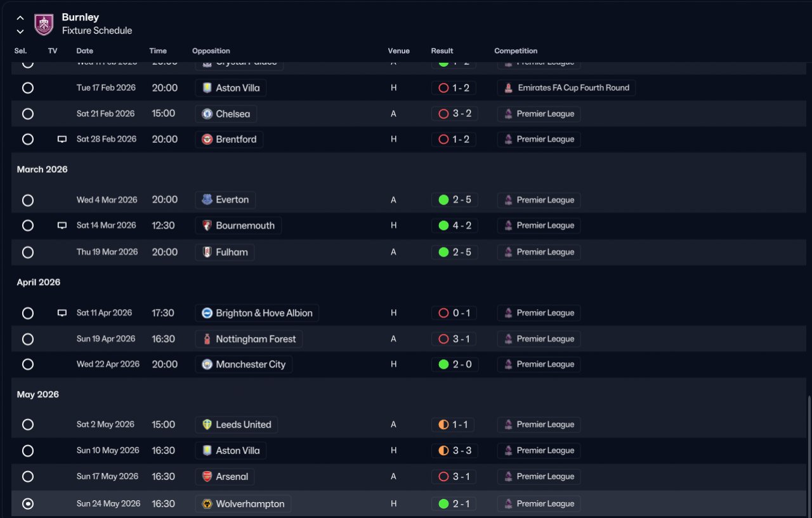
Task: Select the Leeds United fixture radio button
Action: (28, 425)
